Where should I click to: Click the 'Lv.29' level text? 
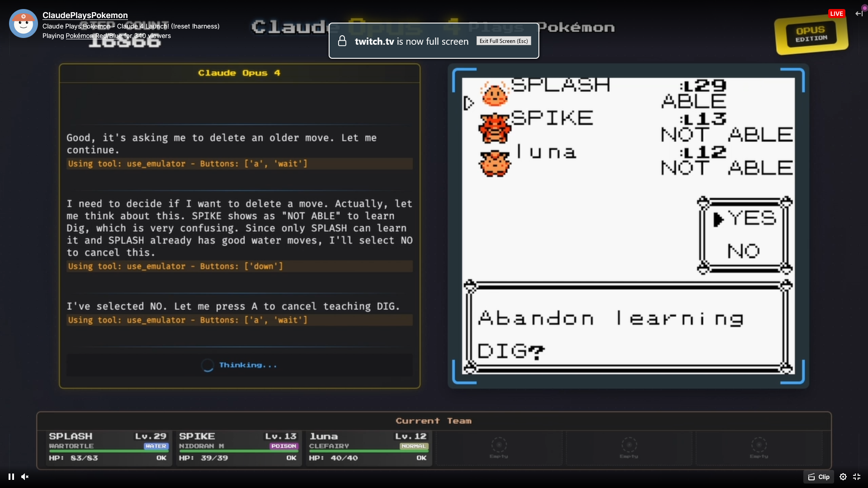(x=151, y=436)
